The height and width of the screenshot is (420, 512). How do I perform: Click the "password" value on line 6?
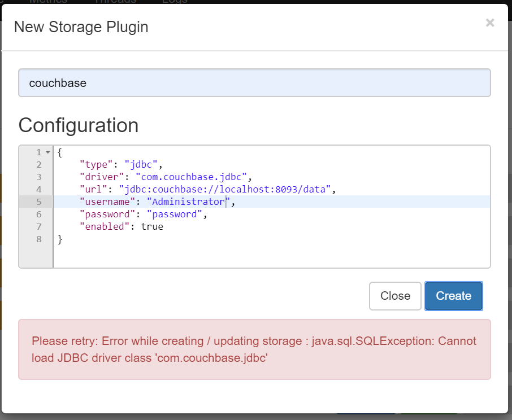click(x=175, y=214)
